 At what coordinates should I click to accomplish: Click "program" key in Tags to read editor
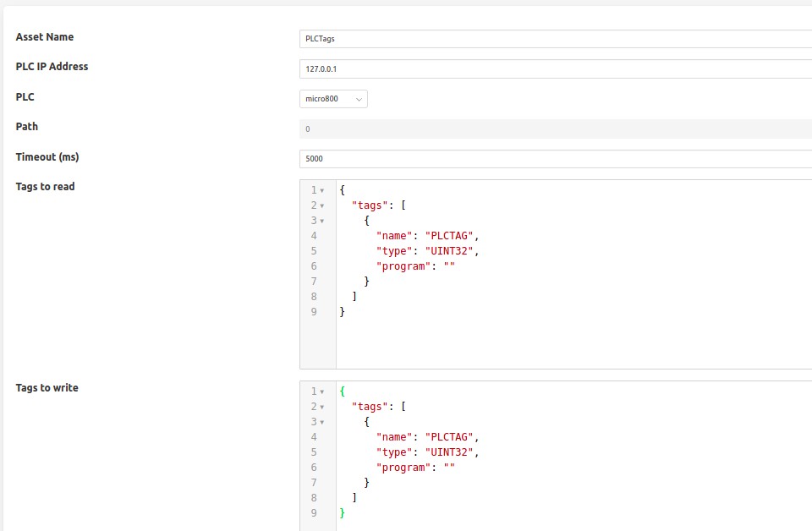(403, 266)
